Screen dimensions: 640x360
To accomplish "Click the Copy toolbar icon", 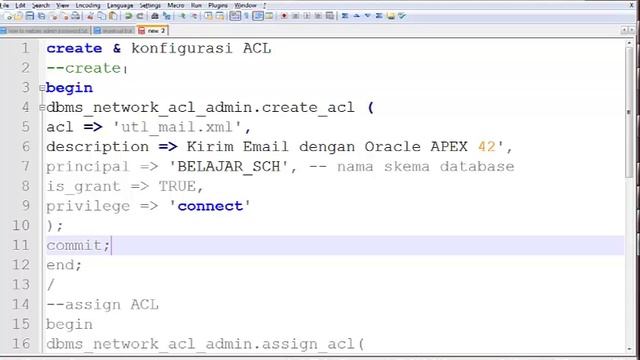I will (102, 16).
